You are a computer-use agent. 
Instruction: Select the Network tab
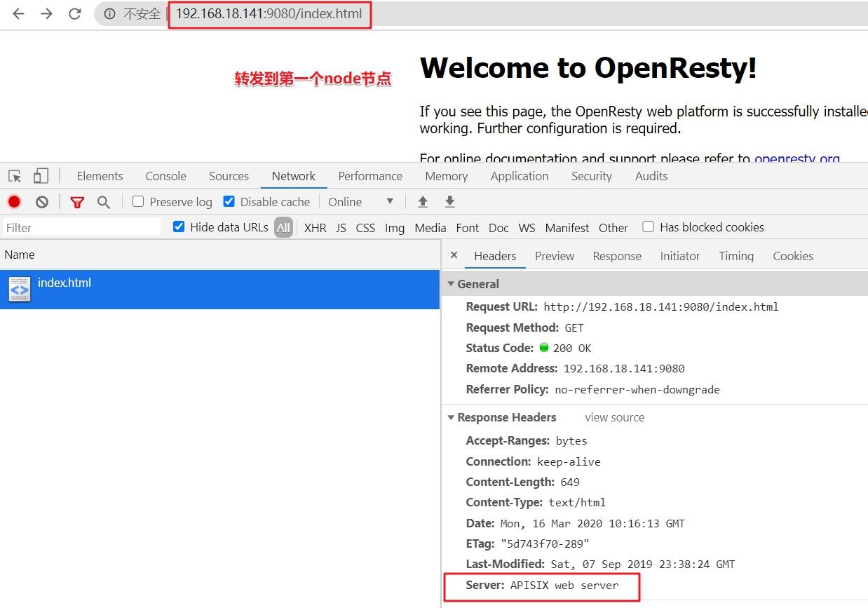[x=294, y=176]
